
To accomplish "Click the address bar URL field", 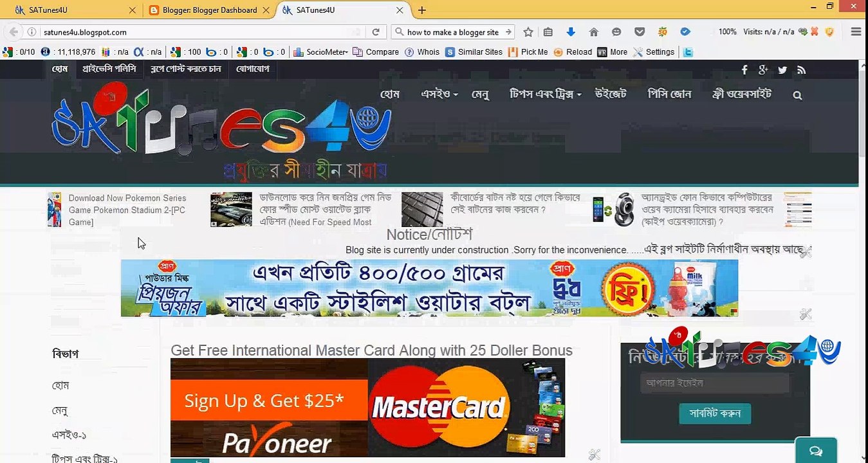I will click(x=199, y=32).
